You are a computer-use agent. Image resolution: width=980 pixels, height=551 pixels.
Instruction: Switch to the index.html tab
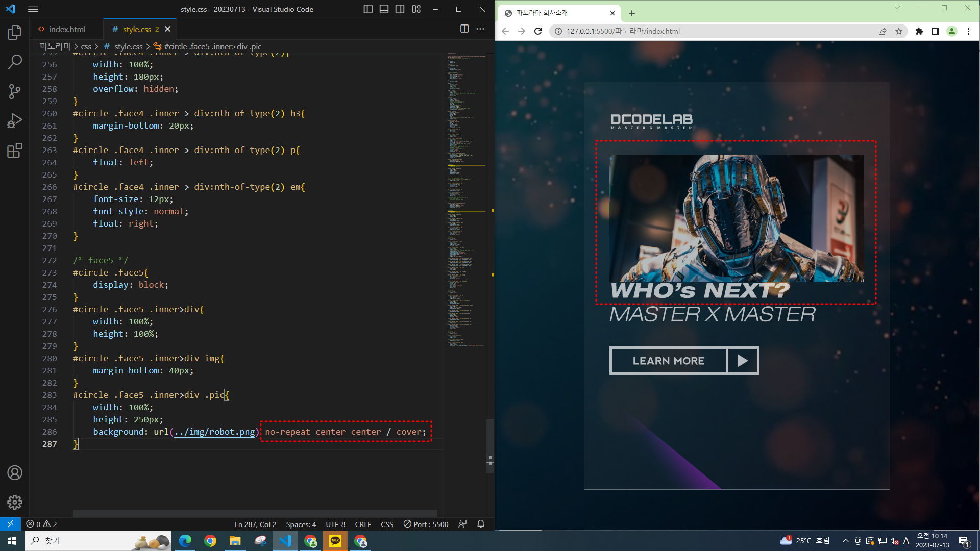tap(67, 29)
